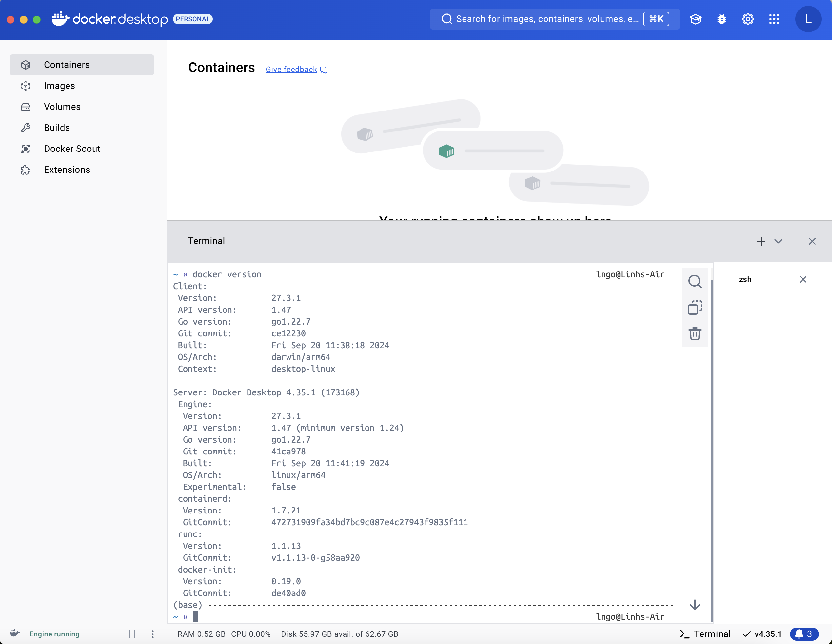
Task: Open the notifications bell showing 3
Action: [x=804, y=634]
